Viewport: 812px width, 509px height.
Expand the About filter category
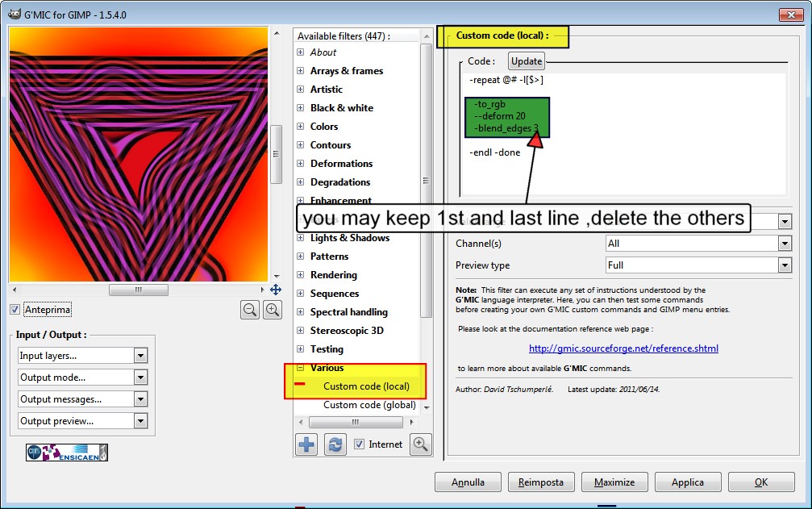click(x=300, y=52)
